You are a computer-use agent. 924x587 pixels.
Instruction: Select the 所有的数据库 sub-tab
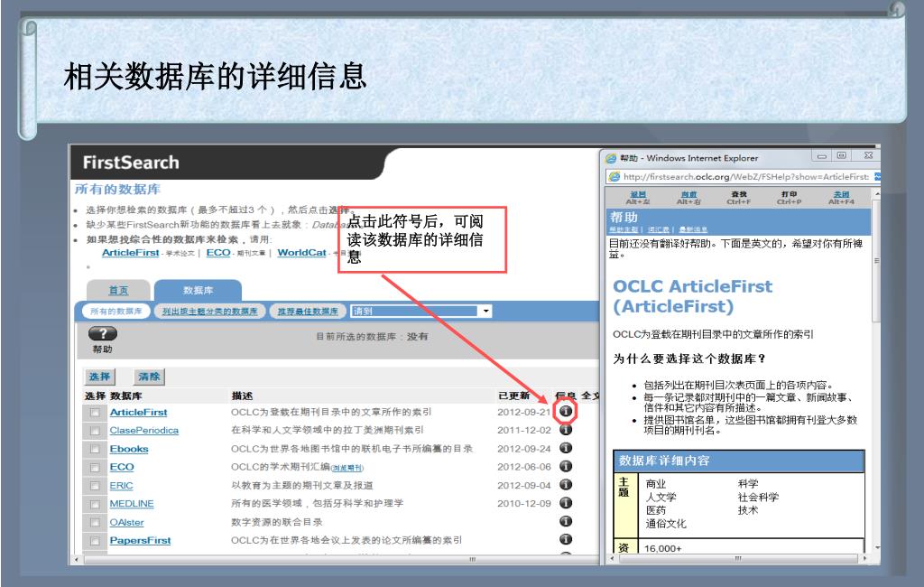point(115,311)
